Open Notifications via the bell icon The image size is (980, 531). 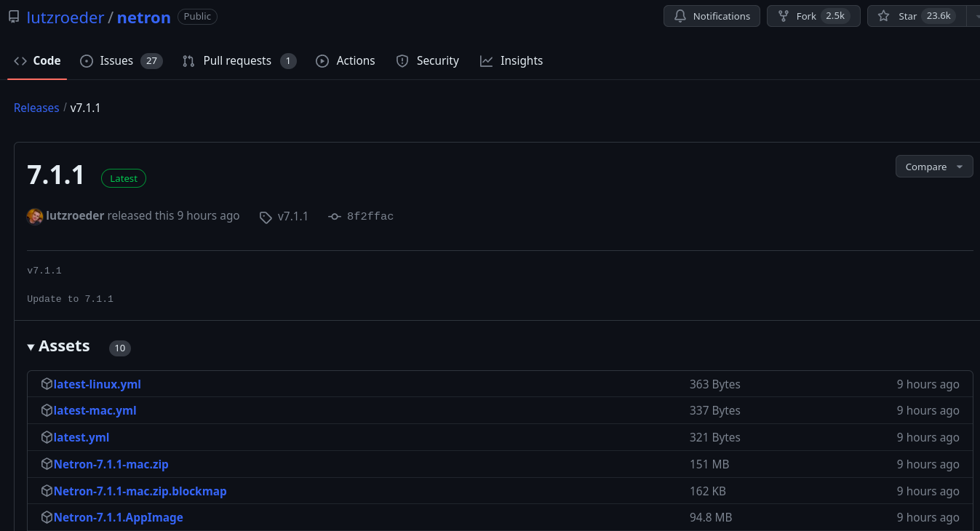click(x=681, y=15)
